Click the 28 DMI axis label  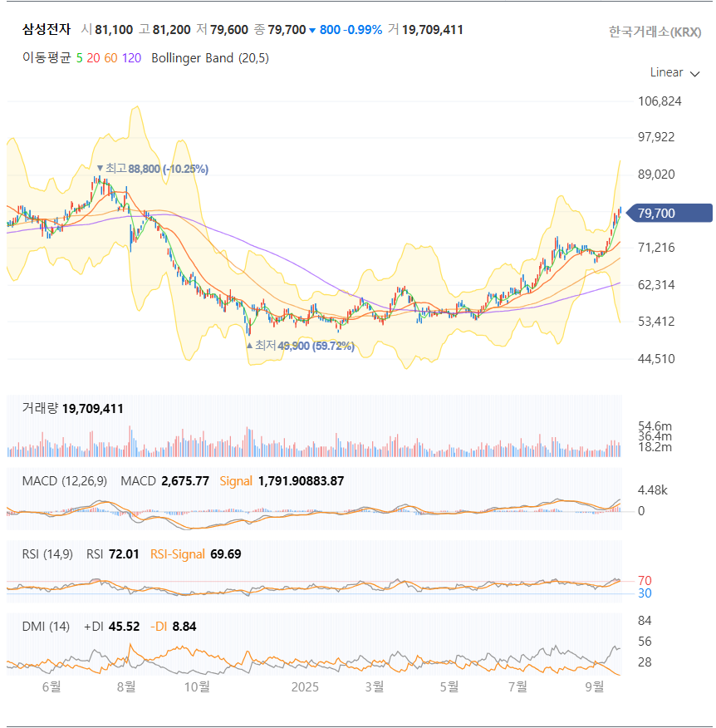pyautogui.click(x=645, y=662)
